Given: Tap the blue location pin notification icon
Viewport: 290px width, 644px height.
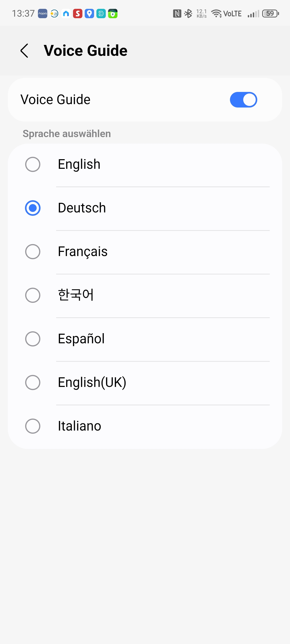Looking at the screenshot, I should [89, 14].
